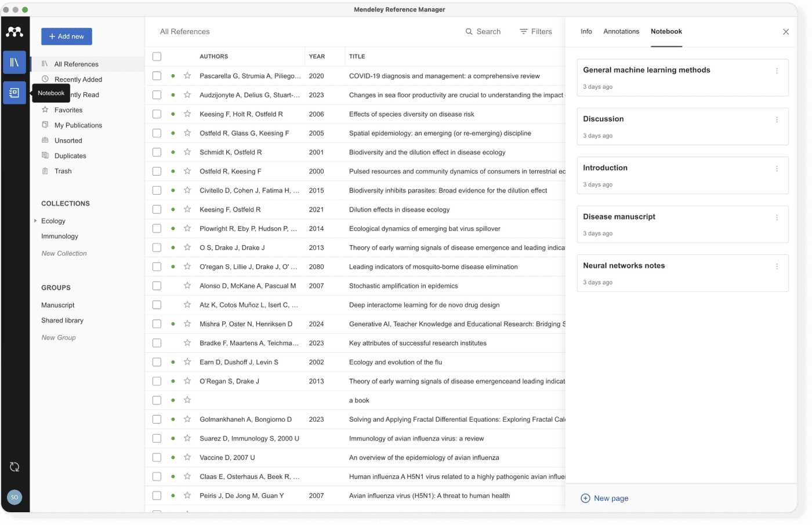
Task: Check the select-all checkbox above the reference list
Action: [x=156, y=56]
